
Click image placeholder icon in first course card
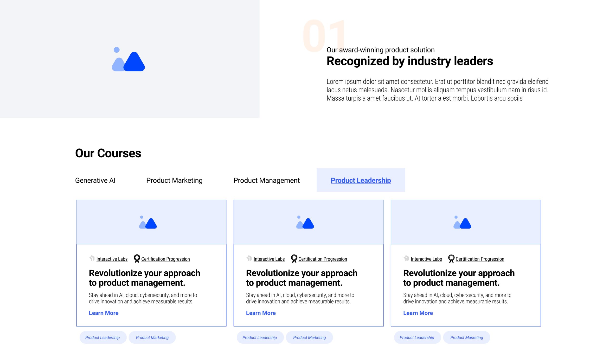click(x=148, y=222)
